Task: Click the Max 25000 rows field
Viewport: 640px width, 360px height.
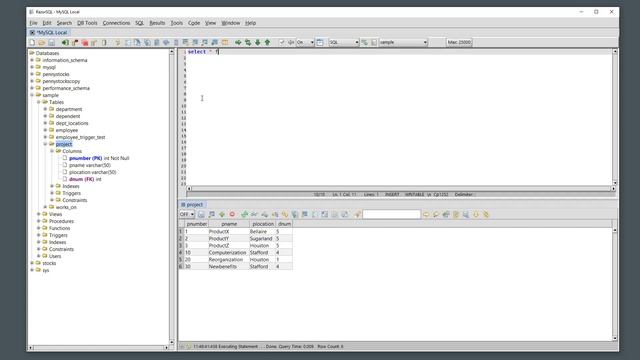Action: 459,42
